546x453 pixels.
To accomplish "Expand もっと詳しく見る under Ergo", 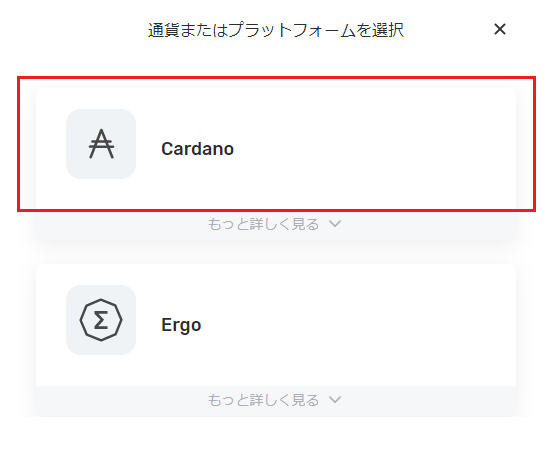I will [x=263, y=400].
